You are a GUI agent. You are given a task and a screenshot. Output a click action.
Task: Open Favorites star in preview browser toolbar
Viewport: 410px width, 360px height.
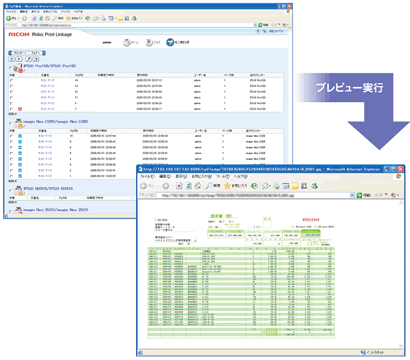[227, 186]
